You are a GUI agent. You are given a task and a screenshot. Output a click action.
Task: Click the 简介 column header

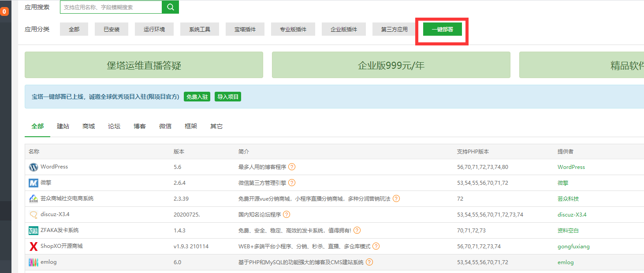coord(244,151)
